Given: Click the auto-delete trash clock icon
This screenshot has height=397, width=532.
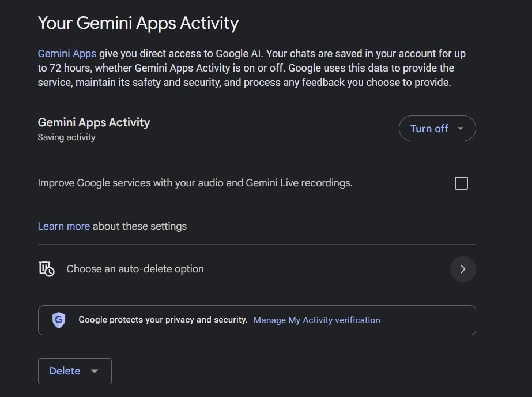Looking at the screenshot, I should click(46, 269).
